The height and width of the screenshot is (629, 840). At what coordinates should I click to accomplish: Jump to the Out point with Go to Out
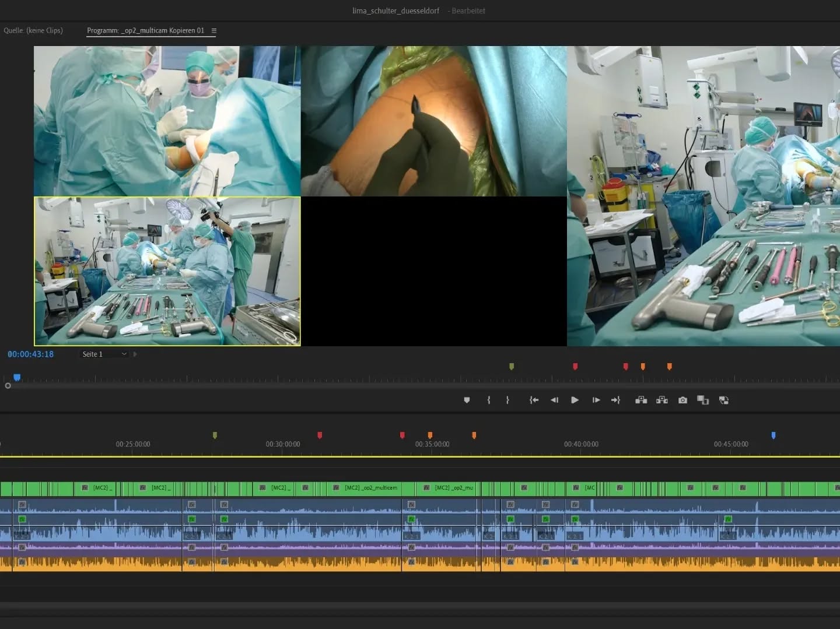tap(615, 400)
